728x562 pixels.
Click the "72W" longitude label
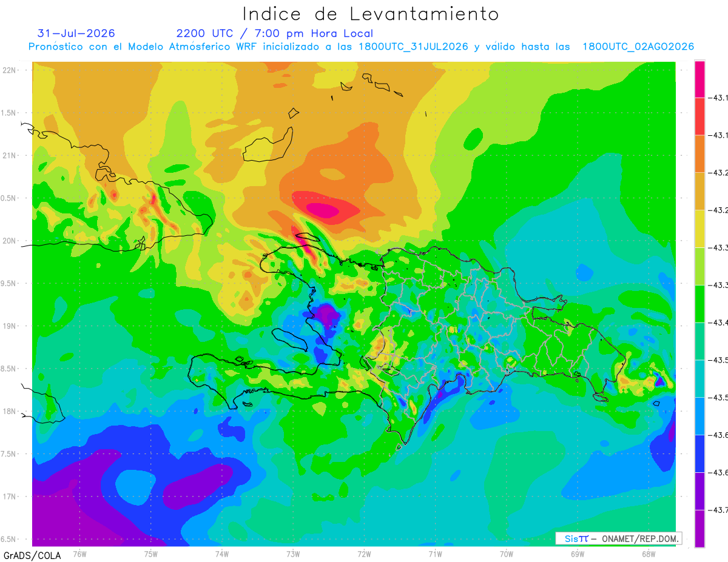pyautogui.click(x=364, y=554)
